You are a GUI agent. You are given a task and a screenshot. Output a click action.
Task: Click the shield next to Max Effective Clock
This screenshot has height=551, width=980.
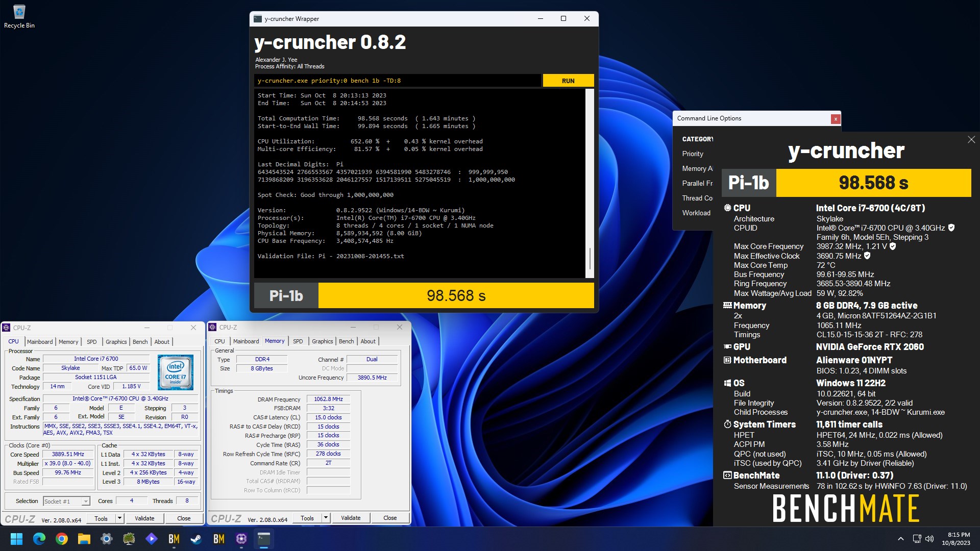[x=867, y=256]
